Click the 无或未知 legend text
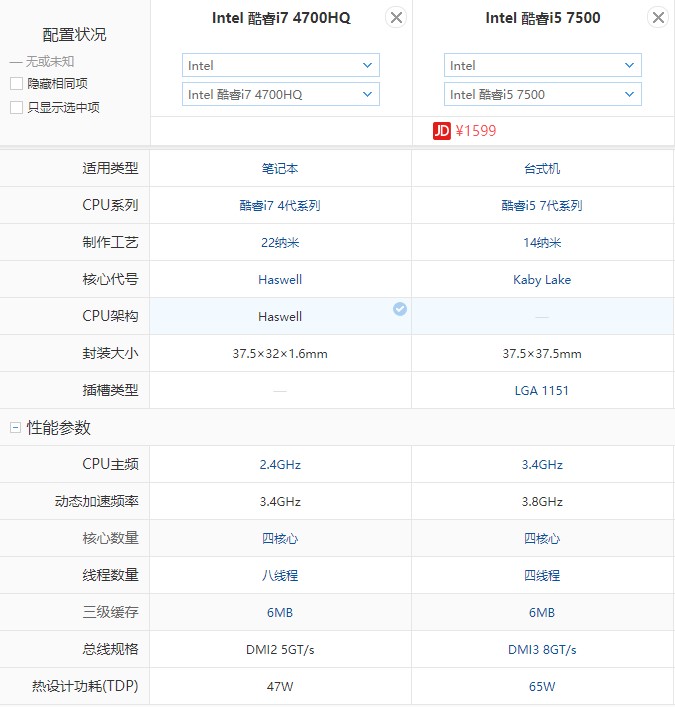675x707 pixels. pos(50,61)
